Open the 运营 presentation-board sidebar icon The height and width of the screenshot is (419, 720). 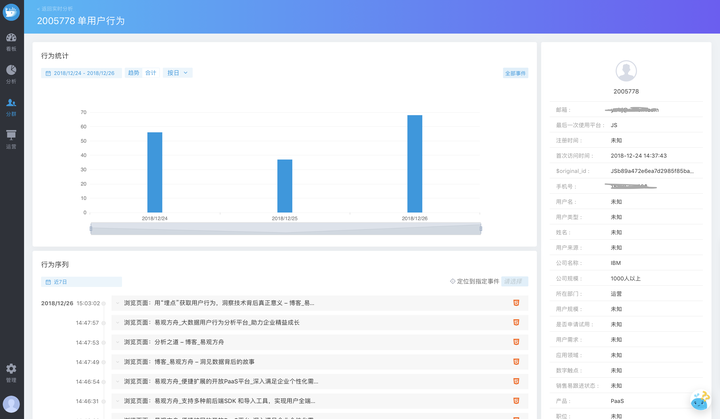11,135
